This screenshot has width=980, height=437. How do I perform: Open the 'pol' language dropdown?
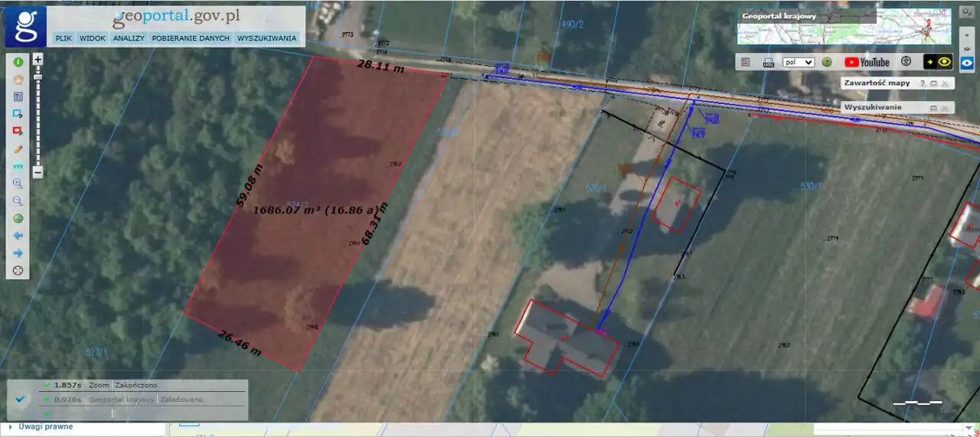click(x=799, y=62)
